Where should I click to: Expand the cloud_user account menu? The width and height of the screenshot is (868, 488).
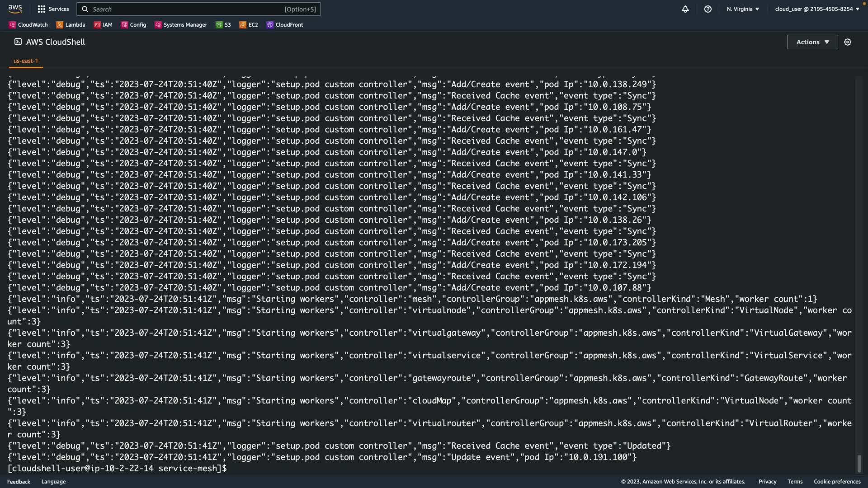pyautogui.click(x=816, y=9)
